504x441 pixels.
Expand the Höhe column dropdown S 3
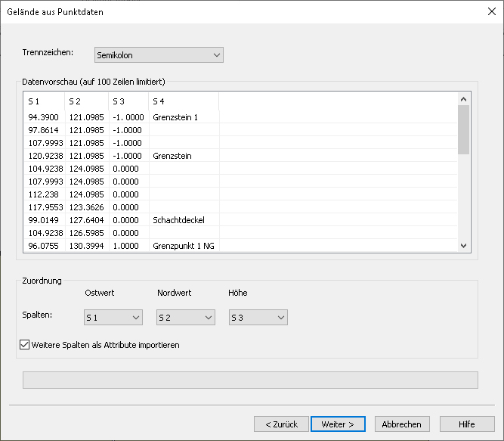(x=258, y=318)
